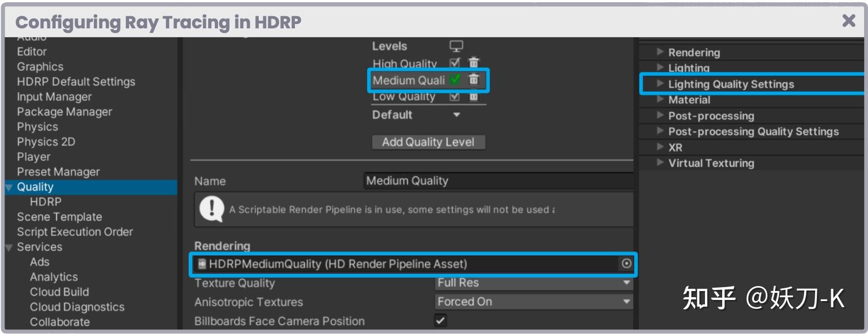Delete the Medium Quality level via trash icon
Screen dimensions: 868x335
click(475, 80)
